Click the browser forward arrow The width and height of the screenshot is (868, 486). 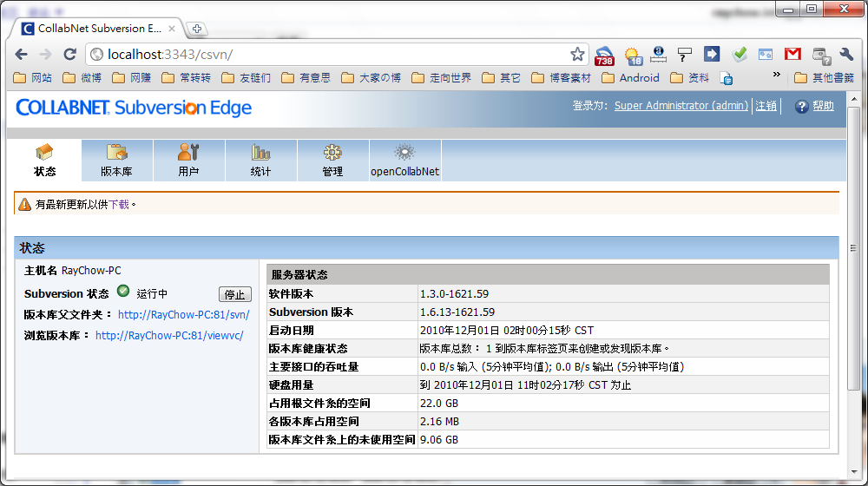coord(45,55)
